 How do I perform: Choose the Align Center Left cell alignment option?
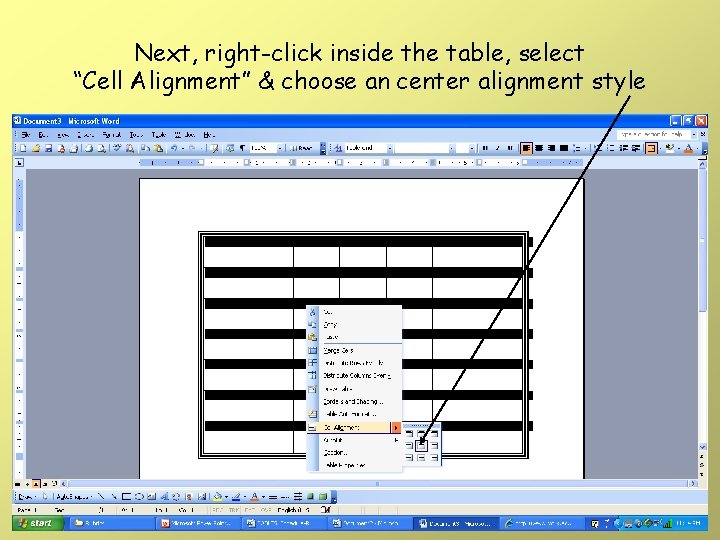409,445
